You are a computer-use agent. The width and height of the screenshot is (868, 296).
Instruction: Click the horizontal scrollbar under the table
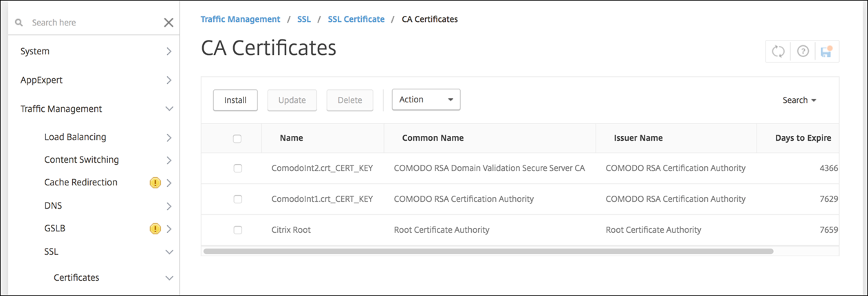point(488,251)
